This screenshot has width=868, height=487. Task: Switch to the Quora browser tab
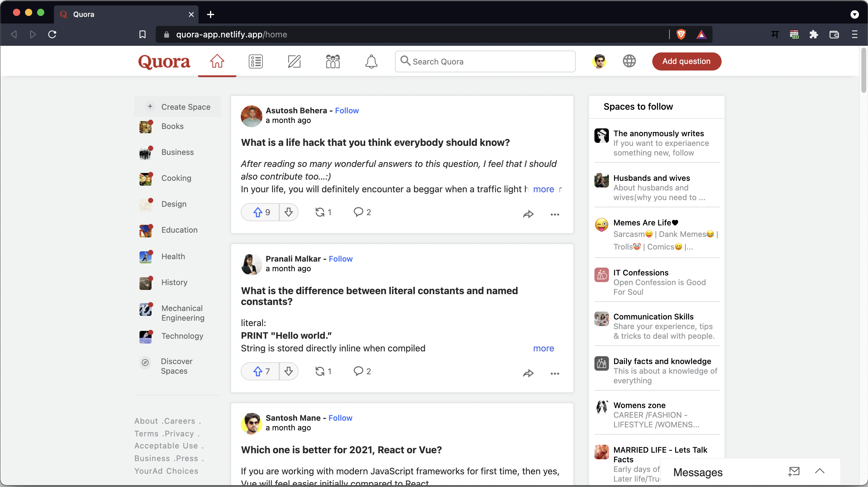click(101, 14)
